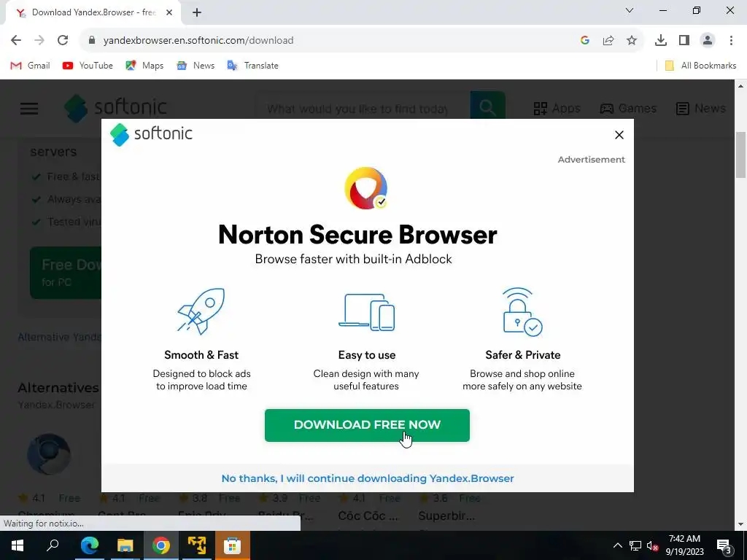
Task: Click the Advertisement label
Action: point(591,160)
